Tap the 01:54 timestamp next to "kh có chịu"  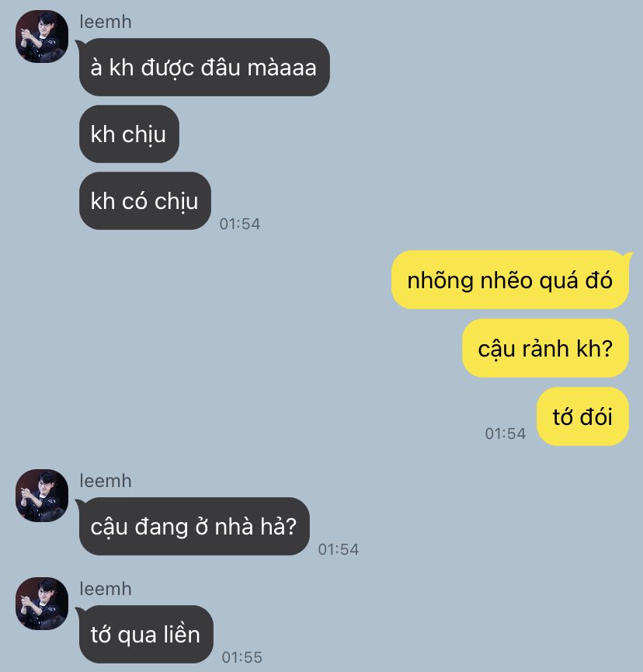coord(240,224)
